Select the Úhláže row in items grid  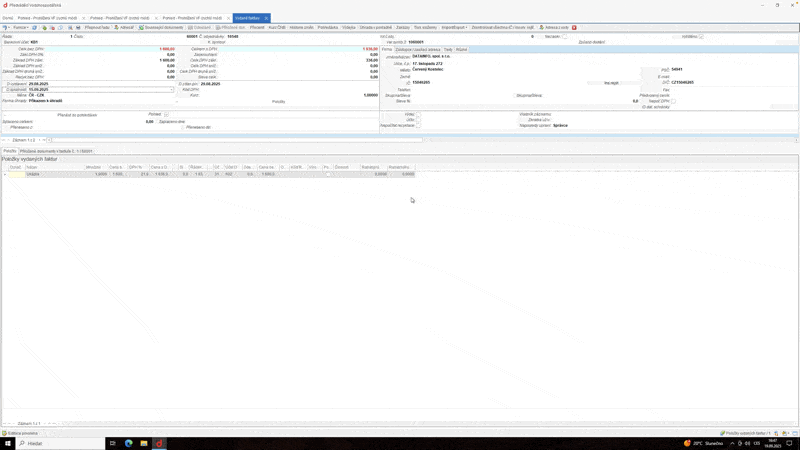point(33,174)
